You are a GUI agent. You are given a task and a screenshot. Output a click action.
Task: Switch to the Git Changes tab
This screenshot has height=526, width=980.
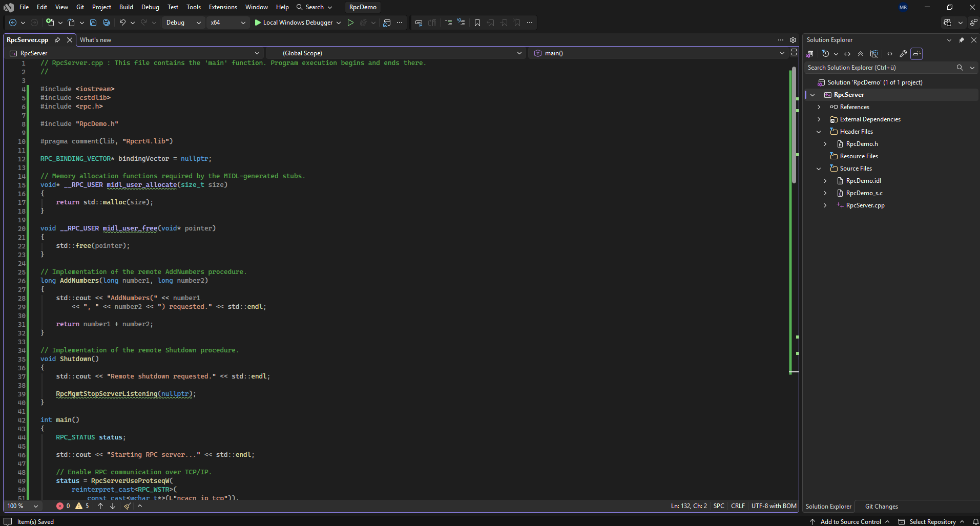click(881, 507)
